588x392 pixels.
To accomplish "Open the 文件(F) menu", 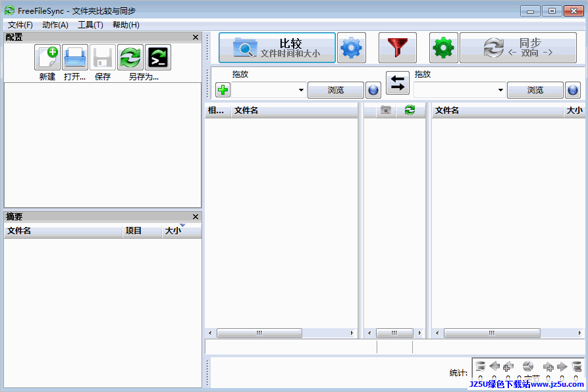I will pyautogui.click(x=20, y=25).
